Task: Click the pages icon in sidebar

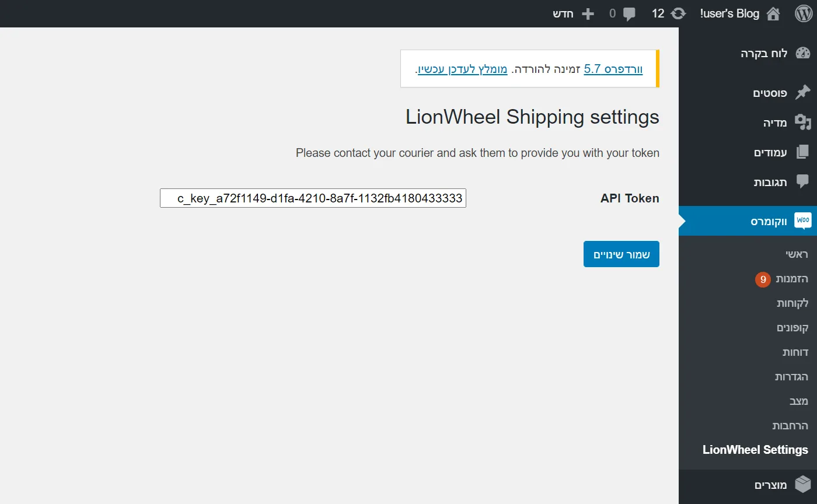Action: (x=803, y=152)
